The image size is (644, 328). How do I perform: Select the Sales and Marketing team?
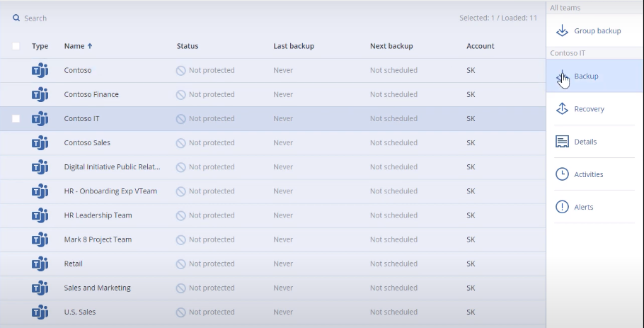coord(272,288)
